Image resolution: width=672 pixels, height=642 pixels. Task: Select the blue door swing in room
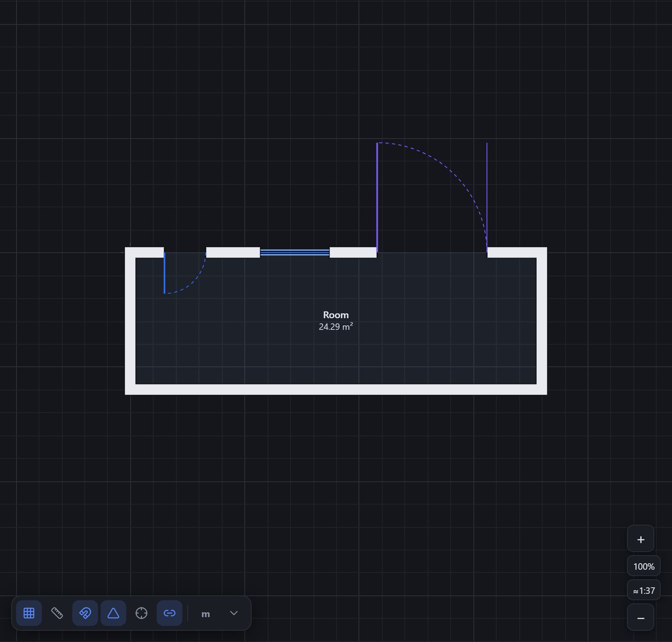[x=185, y=273]
